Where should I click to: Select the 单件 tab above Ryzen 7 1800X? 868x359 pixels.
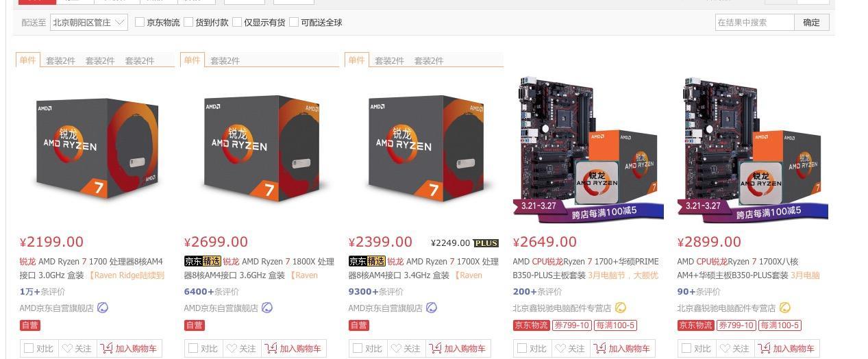coord(192,60)
